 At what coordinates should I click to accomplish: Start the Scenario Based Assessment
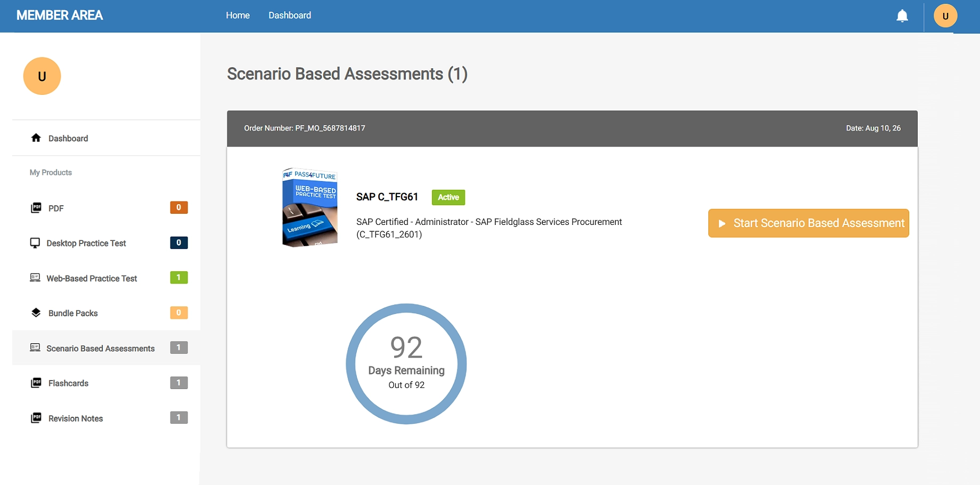[x=808, y=223]
